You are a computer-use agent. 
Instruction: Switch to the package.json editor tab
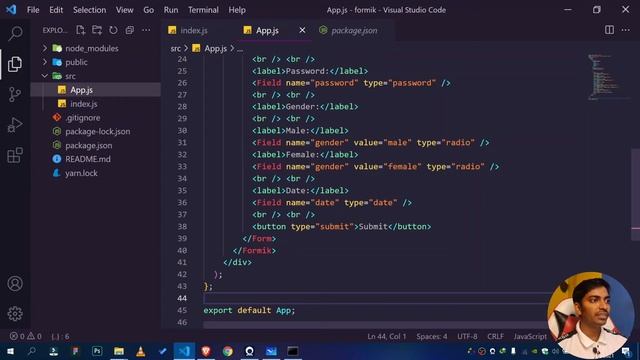[x=354, y=30]
